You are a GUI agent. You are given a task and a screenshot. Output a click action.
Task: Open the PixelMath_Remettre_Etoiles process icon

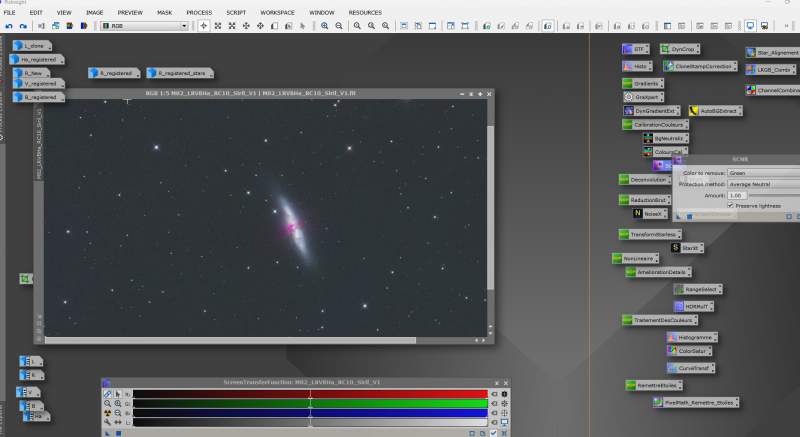[x=696, y=402]
